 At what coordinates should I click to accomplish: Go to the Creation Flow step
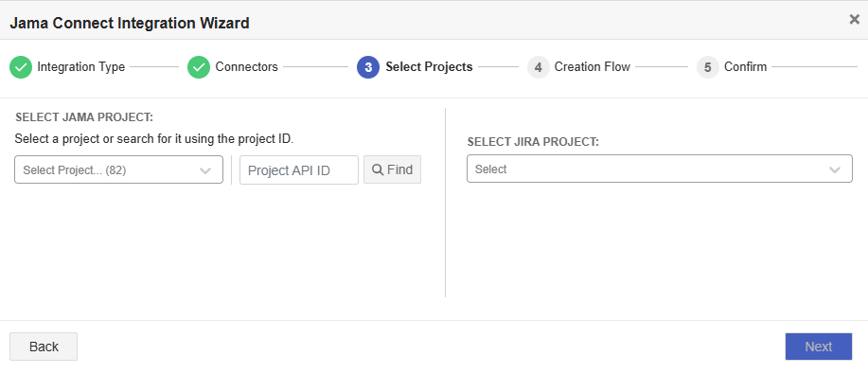click(593, 67)
